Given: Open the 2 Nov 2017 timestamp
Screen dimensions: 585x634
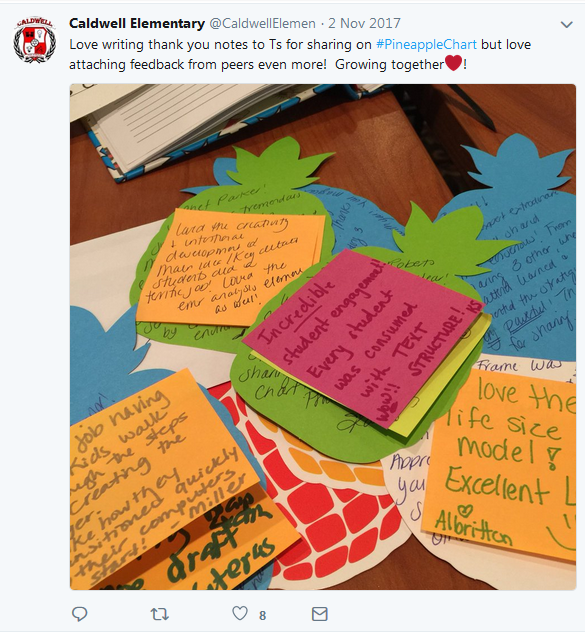Looking at the screenshot, I should tap(364, 23).
